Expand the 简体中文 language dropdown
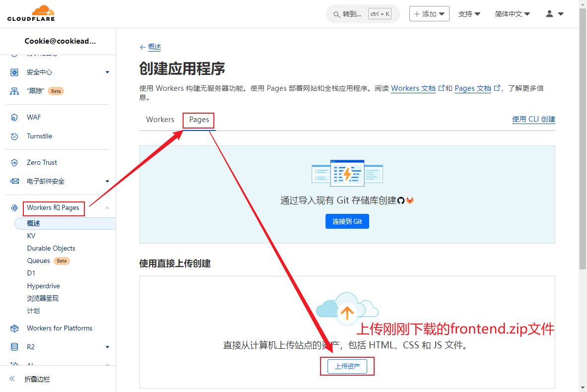 click(512, 14)
